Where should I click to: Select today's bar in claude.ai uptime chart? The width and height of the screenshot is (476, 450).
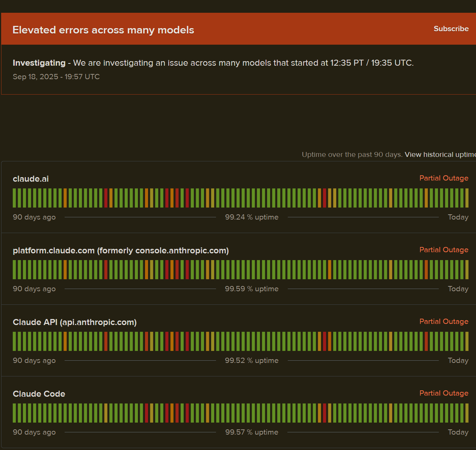[x=467, y=198]
